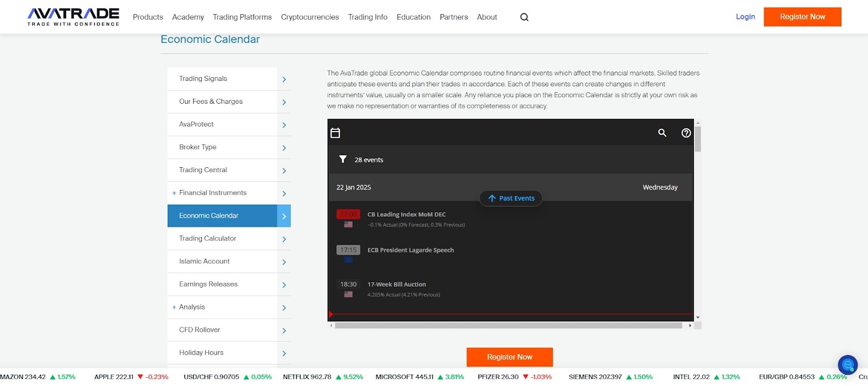
Task: Click the red current-time marker line
Action: (511, 314)
